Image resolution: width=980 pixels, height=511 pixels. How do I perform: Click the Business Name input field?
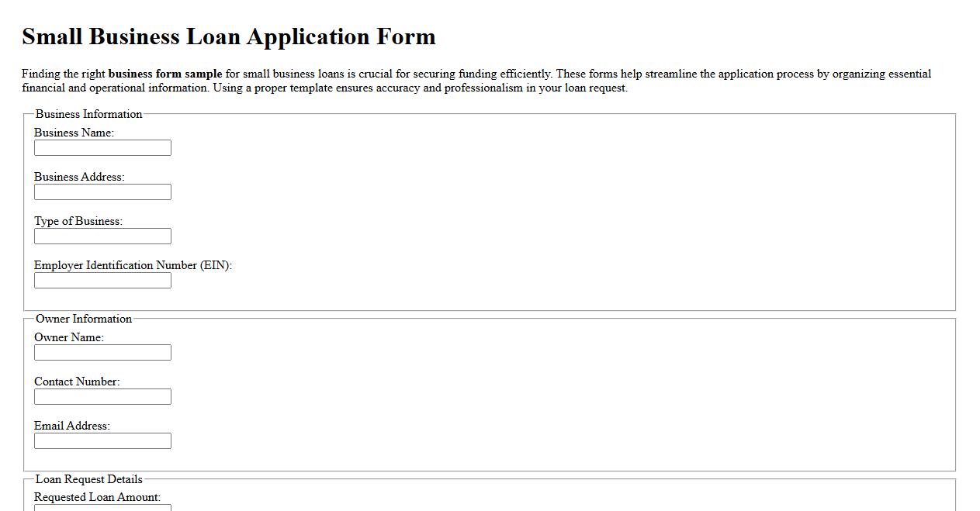[x=102, y=147]
